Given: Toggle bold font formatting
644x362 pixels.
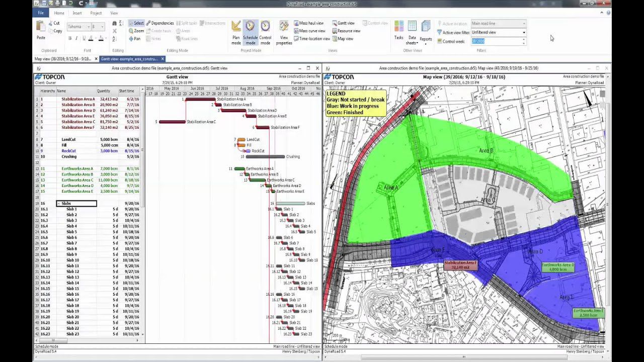Looking at the screenshot, I should (x=69, y=38).
